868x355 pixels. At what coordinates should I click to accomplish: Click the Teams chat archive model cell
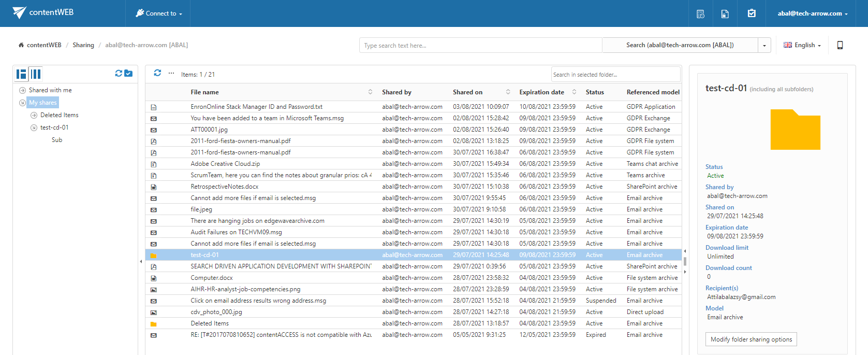(x=652, y=164)
